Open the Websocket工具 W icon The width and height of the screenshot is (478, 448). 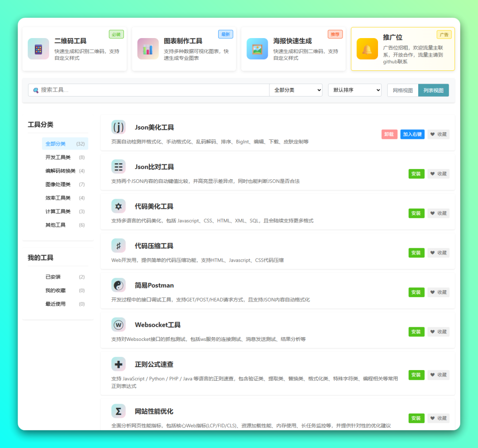(x=118, y=324)
